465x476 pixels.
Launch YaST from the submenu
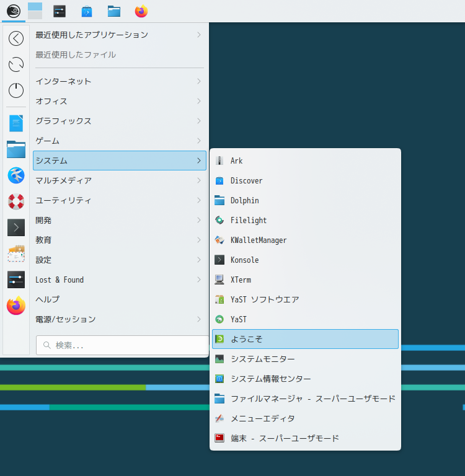(x=305, y=319)
